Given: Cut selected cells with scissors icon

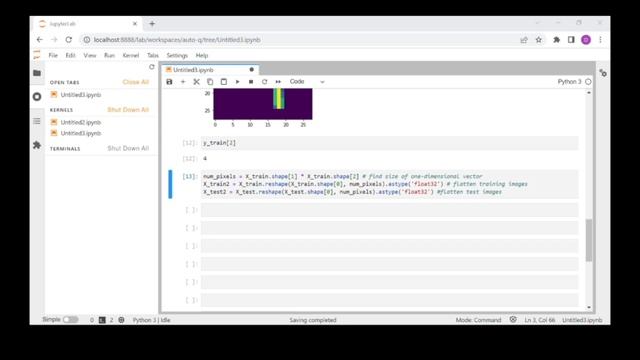Looking at the screenshot, I should (196, 82).
